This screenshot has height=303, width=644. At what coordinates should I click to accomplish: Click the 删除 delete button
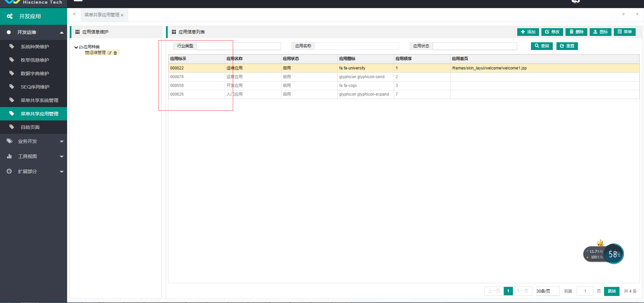point(576,32)
